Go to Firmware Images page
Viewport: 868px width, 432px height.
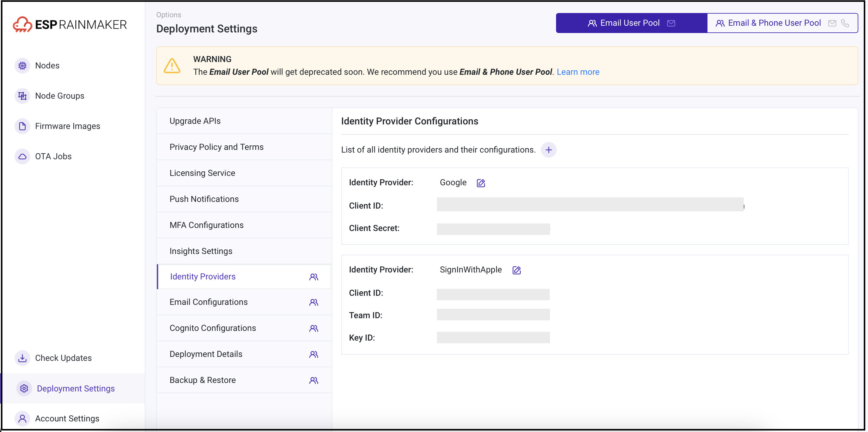pyautogui.click(x=68, y=126)
